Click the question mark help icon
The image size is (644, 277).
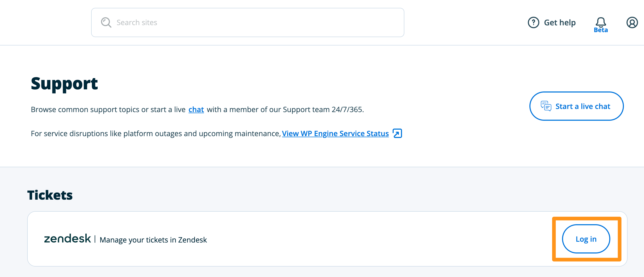[533, 22]
